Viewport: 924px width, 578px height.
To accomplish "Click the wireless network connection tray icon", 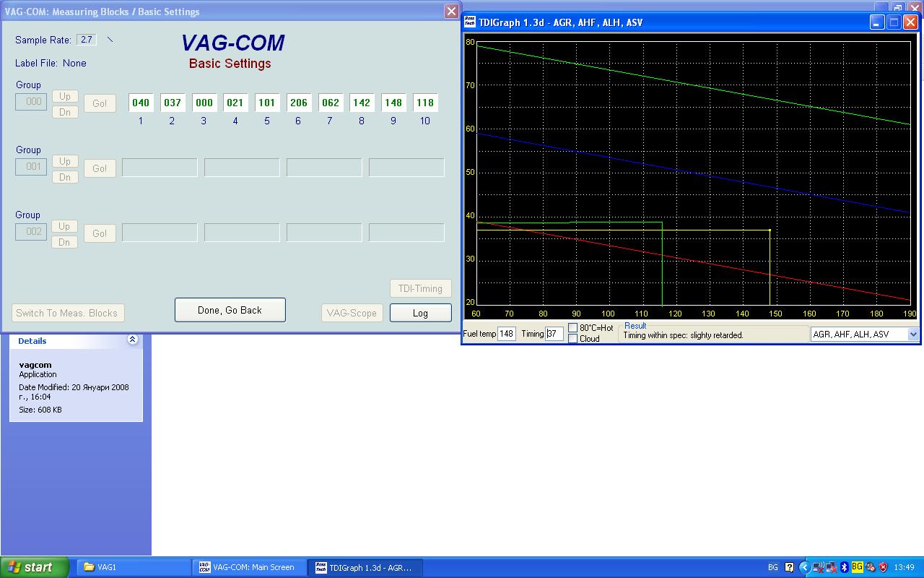I will [x=818, y=567].
